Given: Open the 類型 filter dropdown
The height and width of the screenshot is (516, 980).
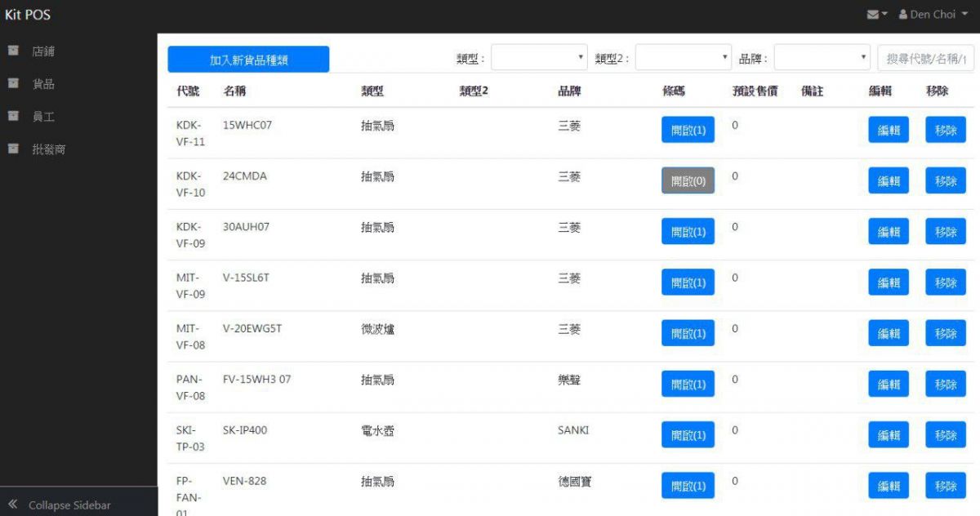Looking at the screenshot, I should tap(539, 58).
